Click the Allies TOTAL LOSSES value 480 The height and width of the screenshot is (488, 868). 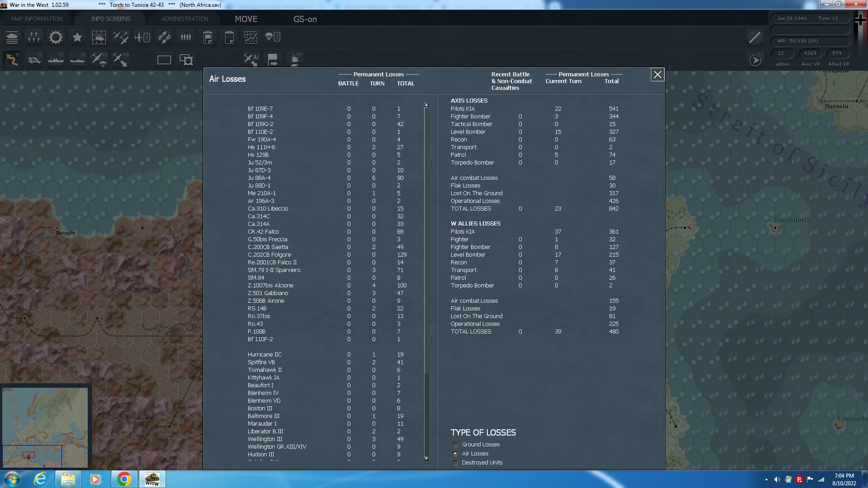[613, 332]
